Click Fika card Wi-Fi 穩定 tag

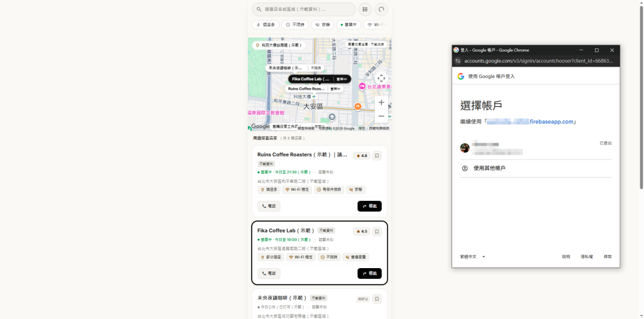301,257
